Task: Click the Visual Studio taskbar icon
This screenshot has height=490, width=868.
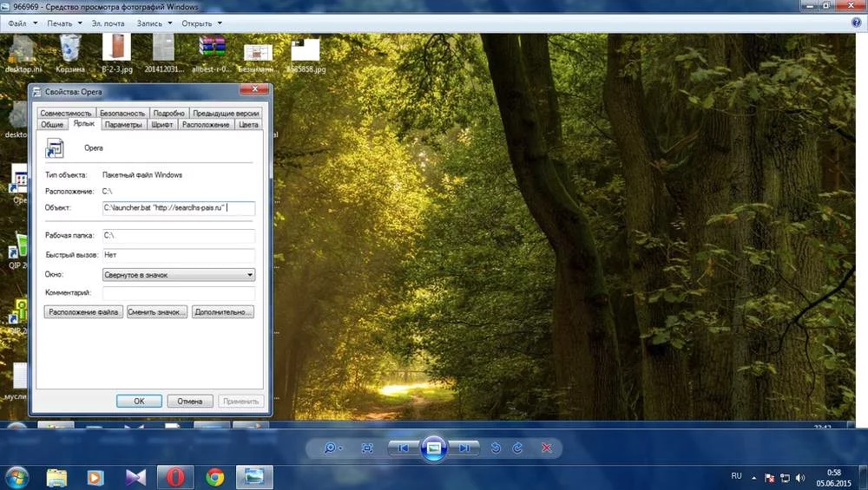Action: pos(135,477)
